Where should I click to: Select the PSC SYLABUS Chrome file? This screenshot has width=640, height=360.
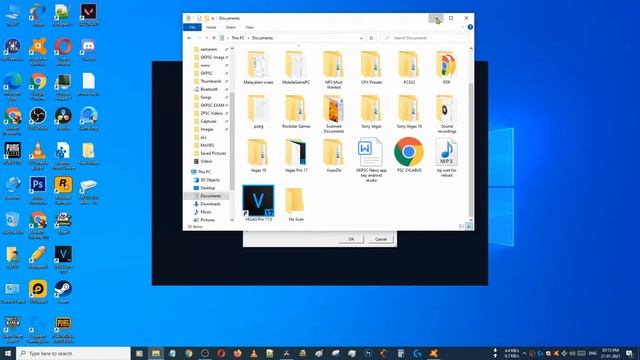(409, 155)
